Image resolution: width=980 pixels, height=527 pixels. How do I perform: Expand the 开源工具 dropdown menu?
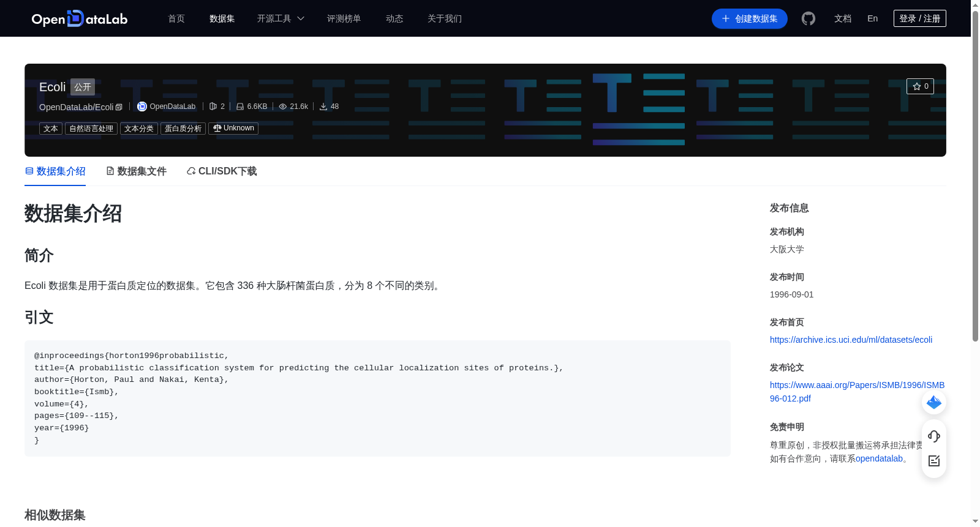(x=281, y=18)
